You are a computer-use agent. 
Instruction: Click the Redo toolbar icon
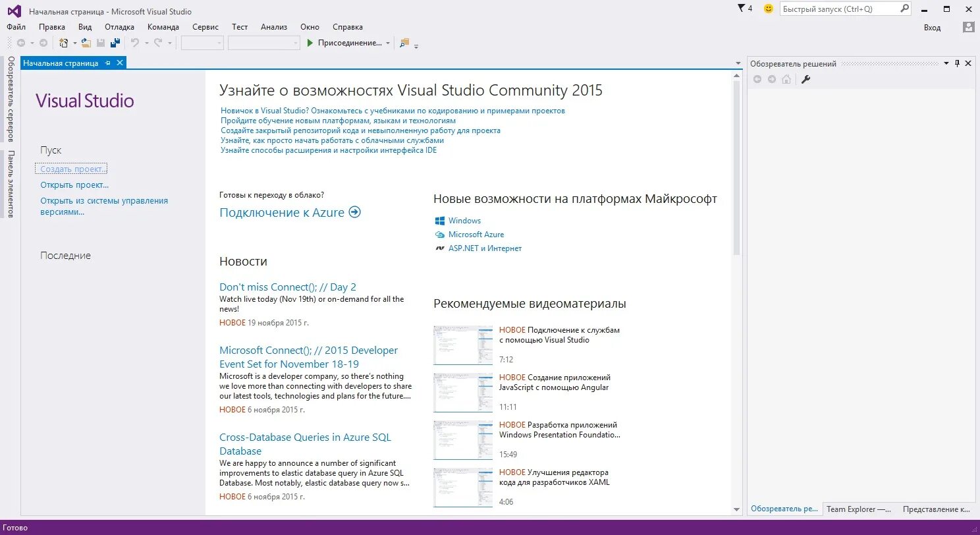[x=158, y=43]
